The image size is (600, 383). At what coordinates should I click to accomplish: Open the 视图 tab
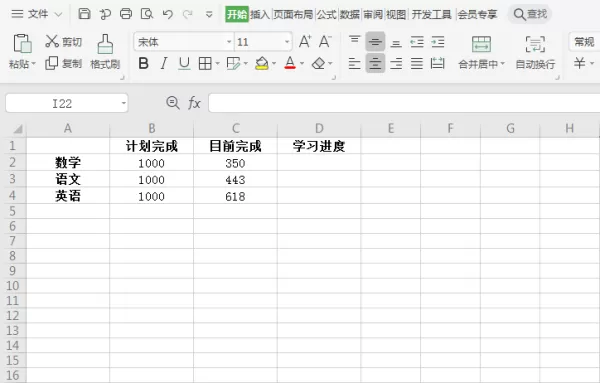(x=396, y=15)
